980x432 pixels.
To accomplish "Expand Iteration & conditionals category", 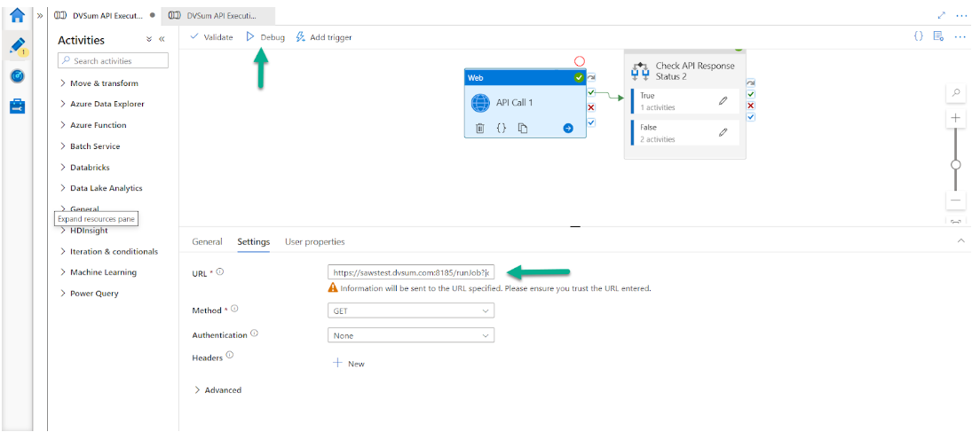I will coord(109,252).
